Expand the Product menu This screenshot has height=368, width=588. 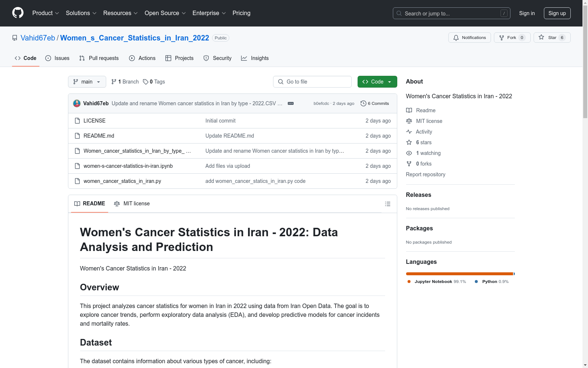pyautogui.click(x=46, y=13)
